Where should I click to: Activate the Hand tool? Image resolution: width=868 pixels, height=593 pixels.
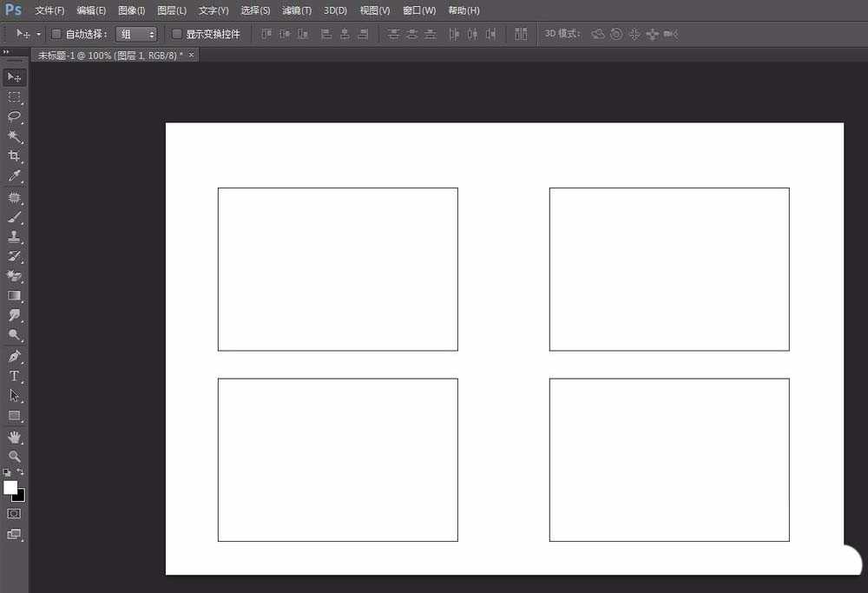[x=14, y=436]
